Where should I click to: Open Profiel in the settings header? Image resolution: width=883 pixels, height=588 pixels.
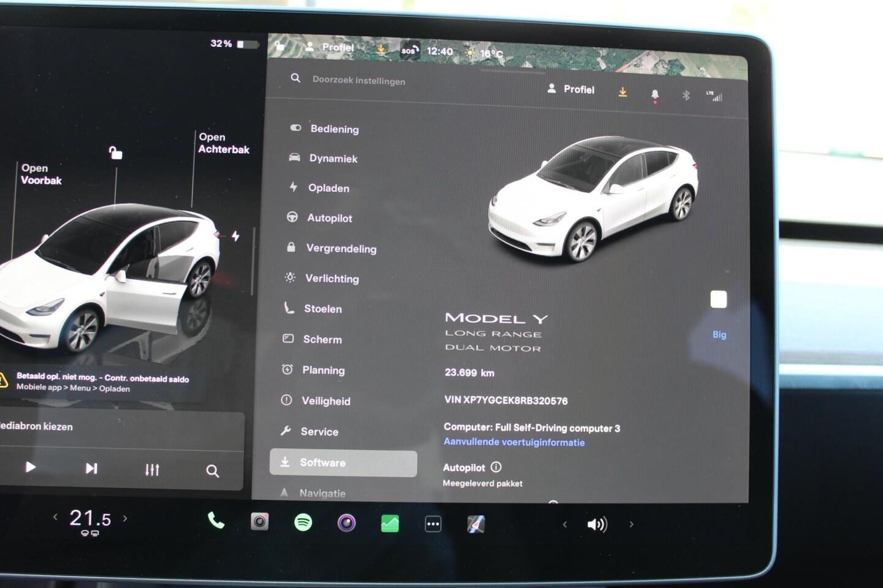click(x=570, y=89)
